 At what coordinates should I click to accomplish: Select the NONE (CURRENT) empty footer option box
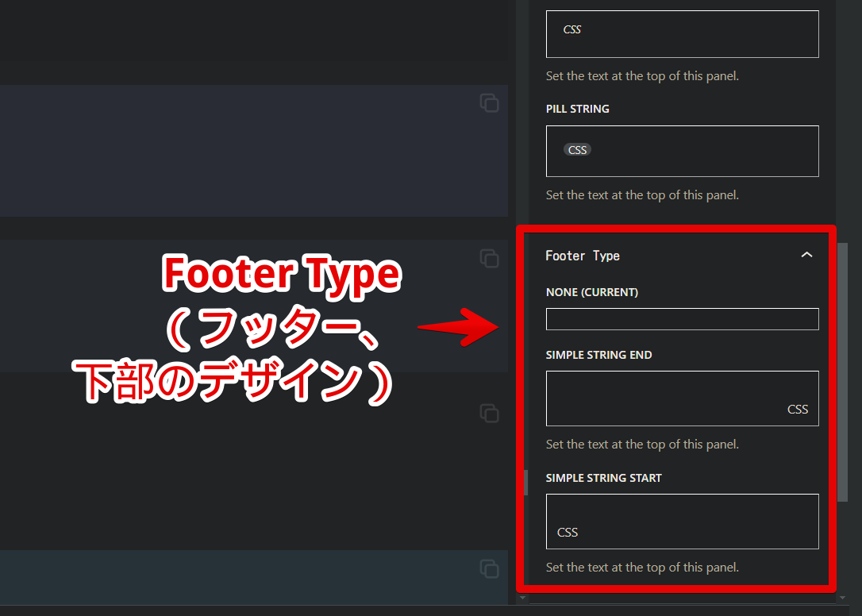coord(683,319)
